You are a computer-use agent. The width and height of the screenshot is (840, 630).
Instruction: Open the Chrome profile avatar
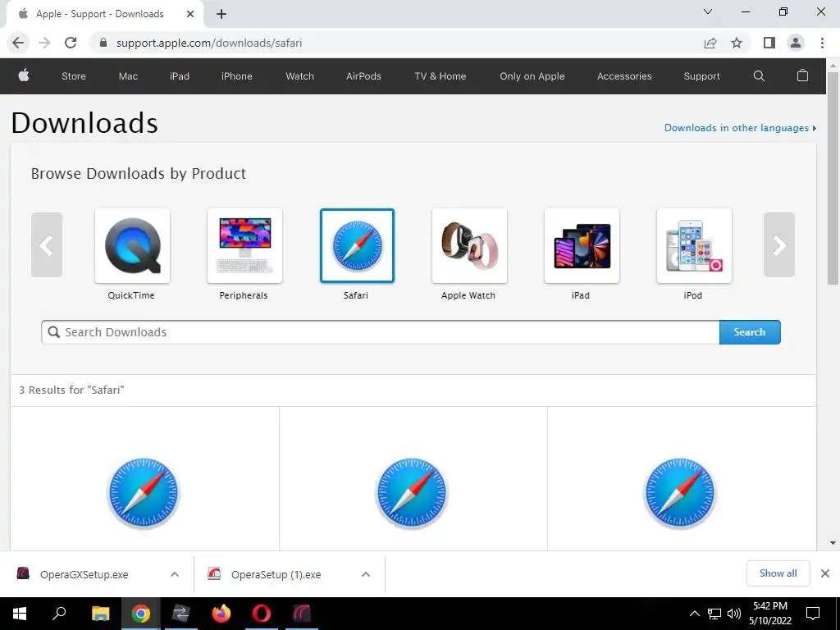(x=796, y=43)
